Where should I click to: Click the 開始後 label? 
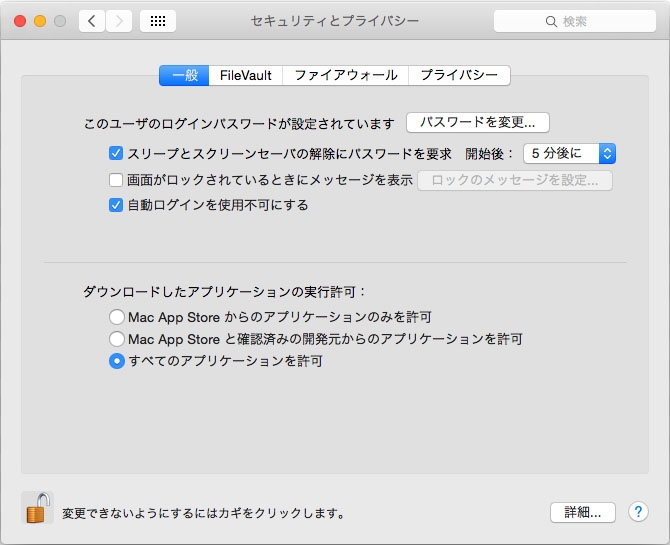pos(488,153)
